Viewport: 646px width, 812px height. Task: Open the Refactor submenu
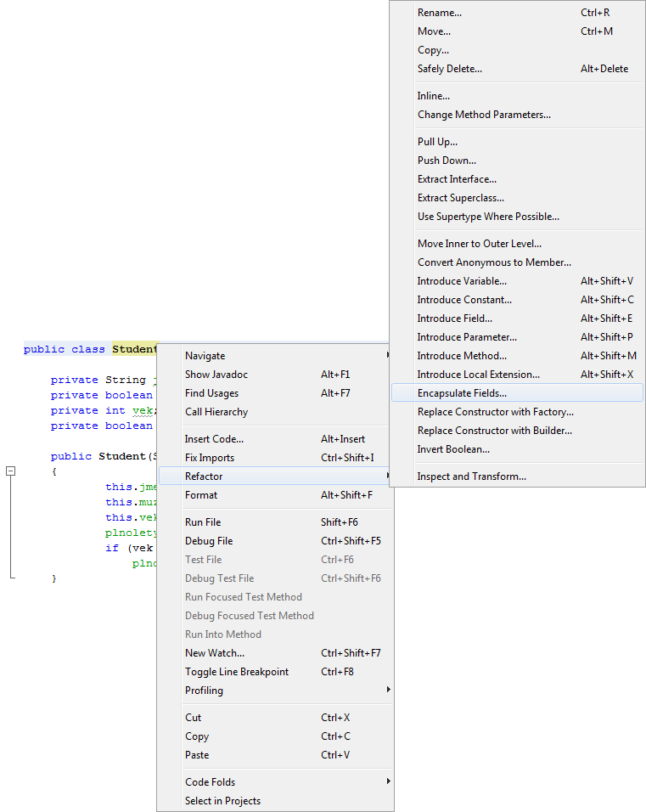tap(204, 476)
